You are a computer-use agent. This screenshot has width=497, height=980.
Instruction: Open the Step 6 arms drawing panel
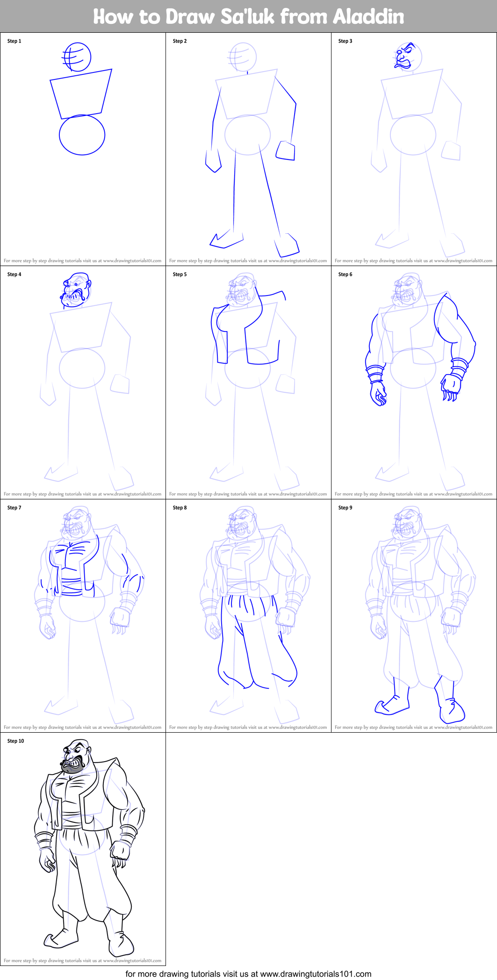point(414,382)
